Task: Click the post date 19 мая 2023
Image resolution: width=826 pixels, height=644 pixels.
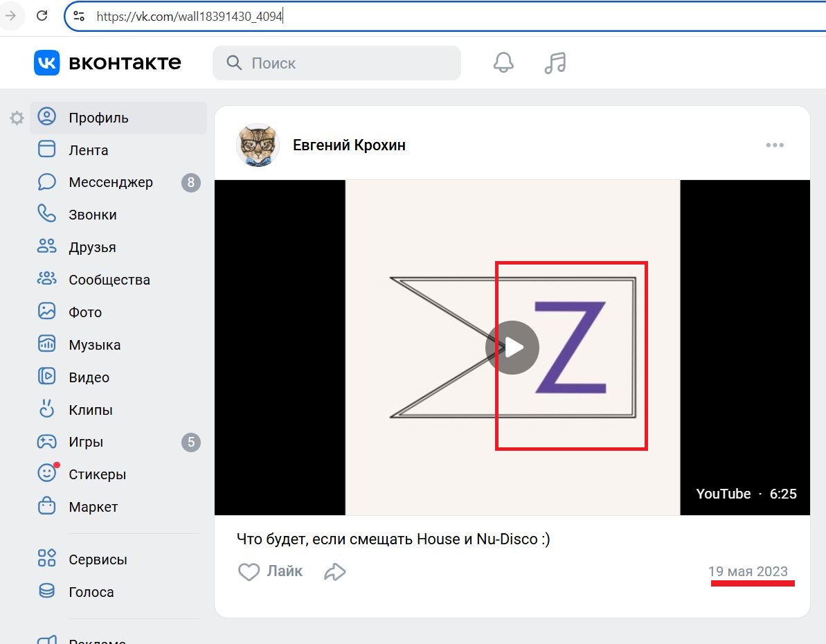Action: [748, 571]
